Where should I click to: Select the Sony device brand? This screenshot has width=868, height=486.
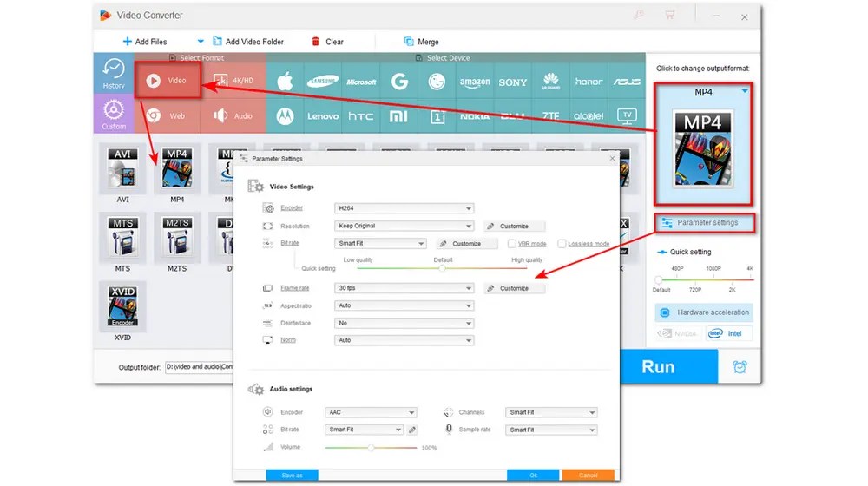(x=513, y=82)
